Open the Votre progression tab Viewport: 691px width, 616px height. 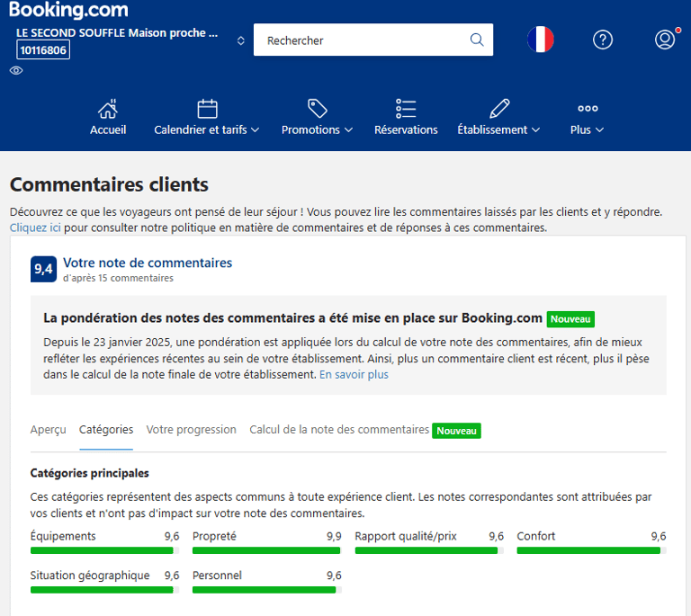(x=192, y=430)
